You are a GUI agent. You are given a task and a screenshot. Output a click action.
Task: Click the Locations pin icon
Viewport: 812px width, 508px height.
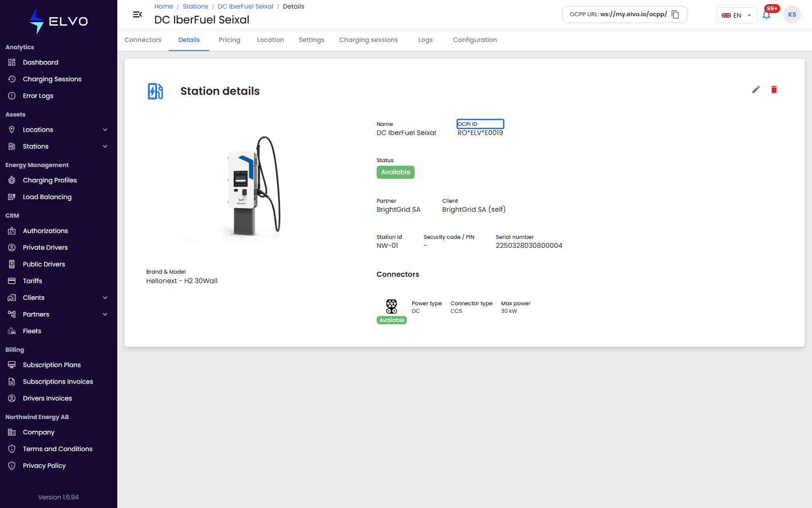click(12, 130)
